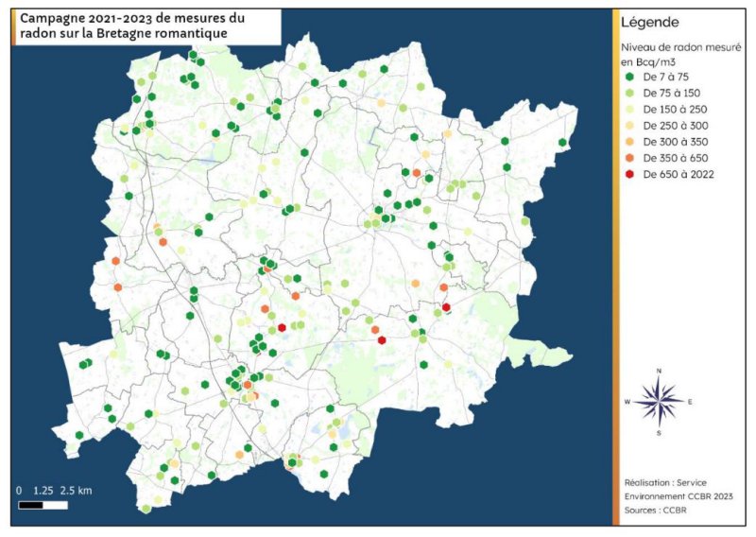The width and height of the screenshot is (756, 537).
Task: Select the 'De 150 à 250' legend symbol
Action: 628,110
